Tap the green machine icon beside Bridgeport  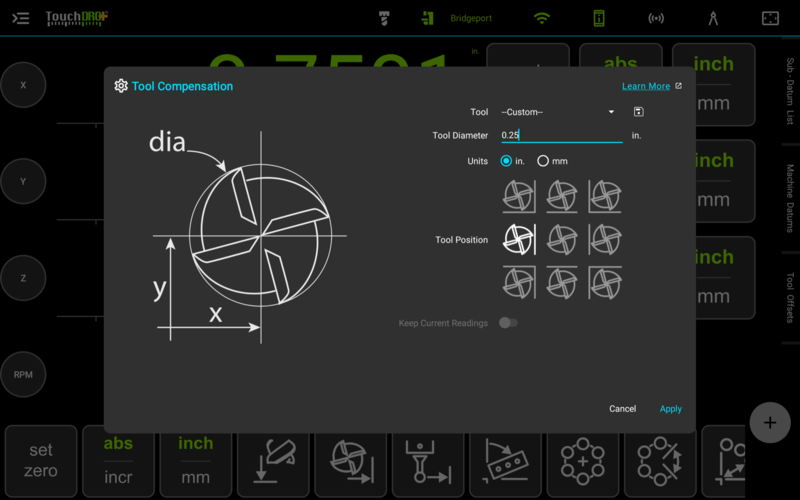tap(428, 18)
